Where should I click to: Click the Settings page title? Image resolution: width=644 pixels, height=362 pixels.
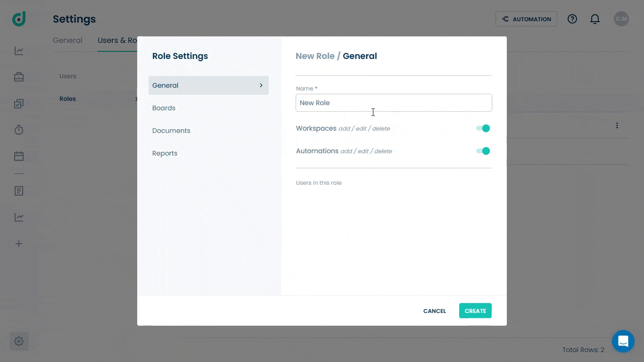click(74, 19)
